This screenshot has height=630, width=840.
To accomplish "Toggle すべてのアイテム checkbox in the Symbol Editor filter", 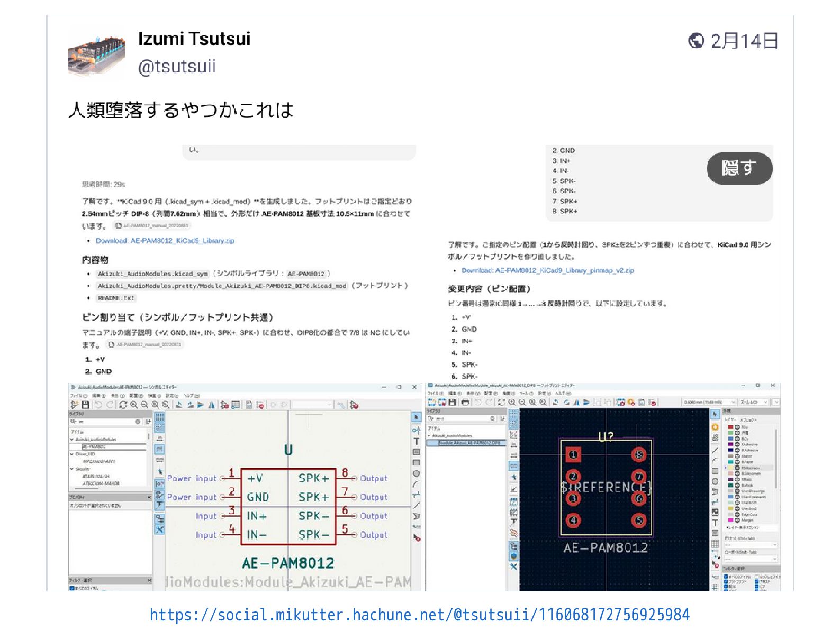I will [72, 588].
